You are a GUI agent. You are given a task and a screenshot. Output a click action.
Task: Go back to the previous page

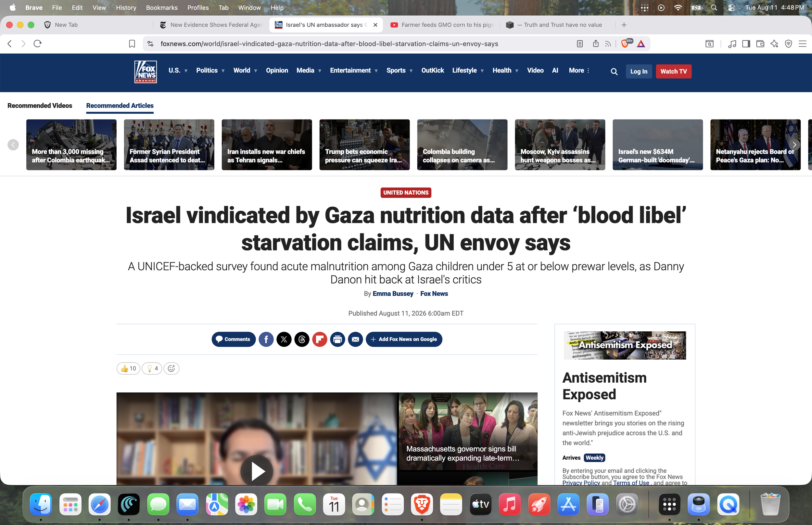tap(9, 44)
